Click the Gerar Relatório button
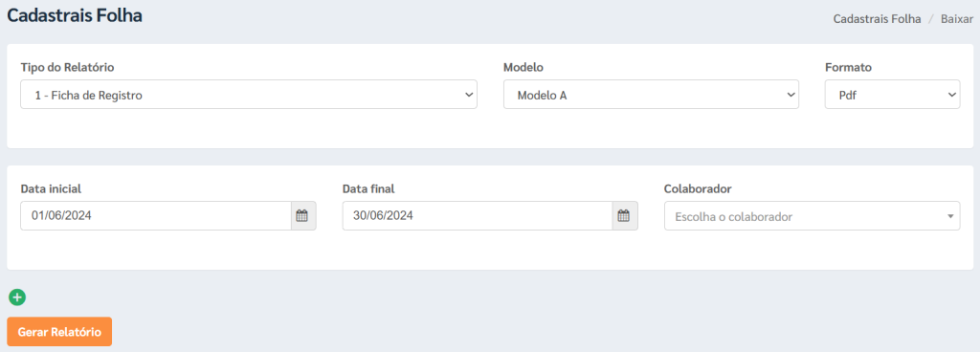Screen dimensions: 980x352 pyautogui.click(x=59, y=331)
